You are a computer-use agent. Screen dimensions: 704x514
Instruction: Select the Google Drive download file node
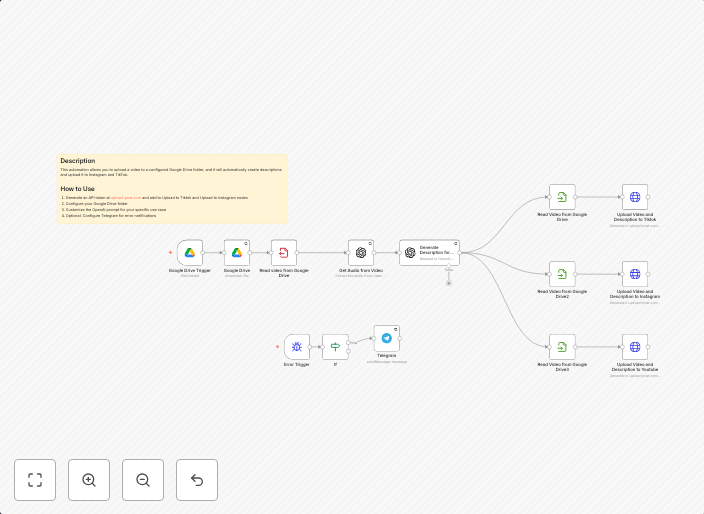coord(237,253)
